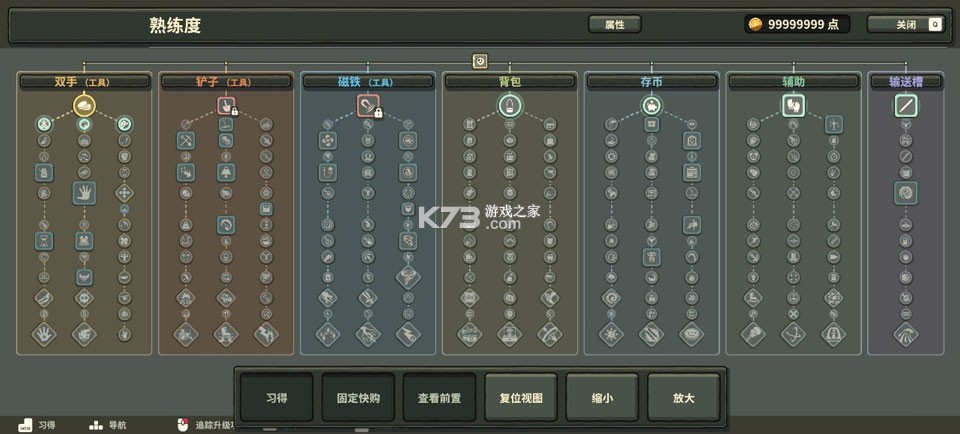Pick the sunburst diamond node at 存币 bottom
The image size is (960, 434).
point(611,335)
